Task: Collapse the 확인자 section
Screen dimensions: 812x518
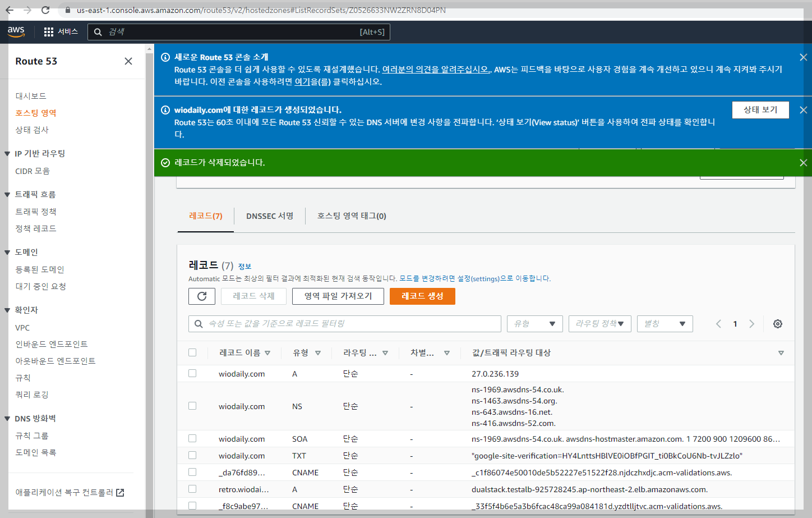Action: [7, 310]
